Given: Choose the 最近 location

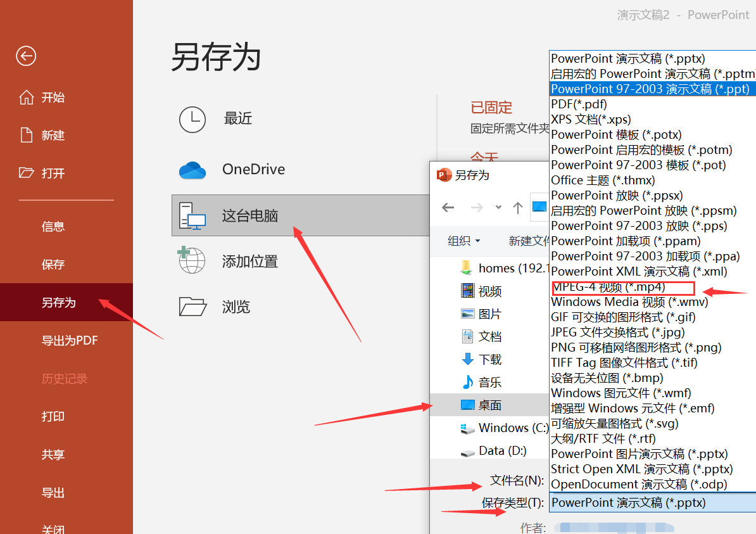Looking at the screenshot, I should click(x=237, y=118).
